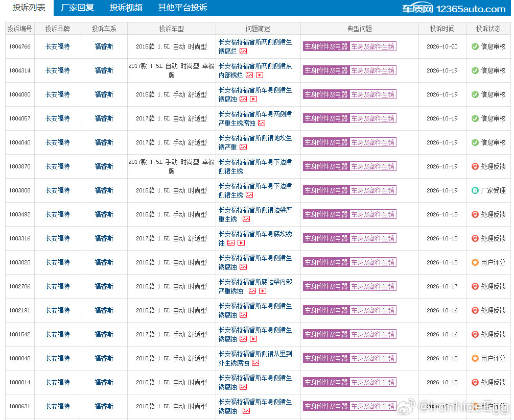Click the 投诉时间 column header
The width and height of the screenshot is (514, 420).
coord(442,29)
